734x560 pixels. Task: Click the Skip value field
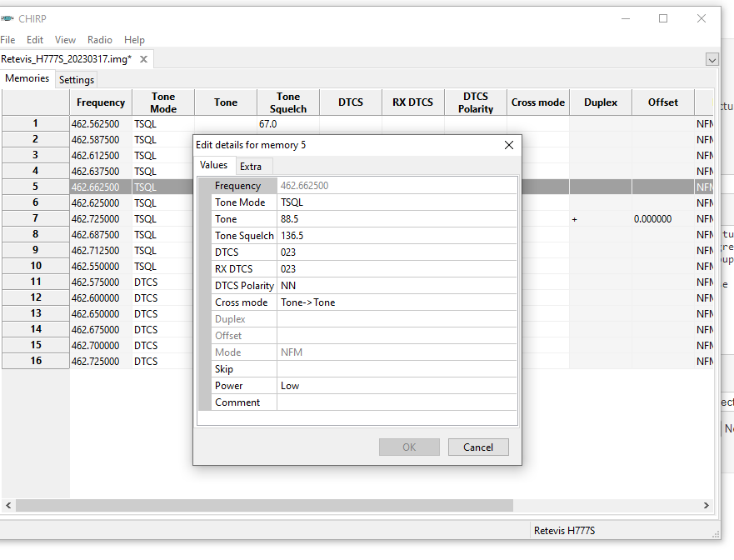[x=397, y=369]
